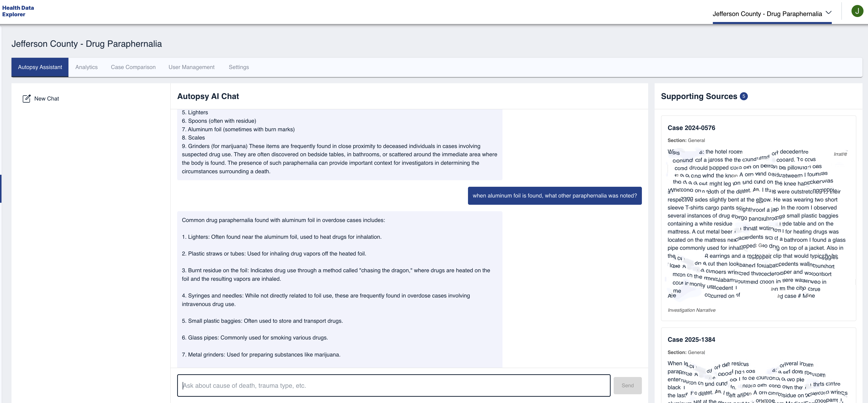Click the New Chat pencil icon
The image size is (868, 403).
[x=26, y=98]
